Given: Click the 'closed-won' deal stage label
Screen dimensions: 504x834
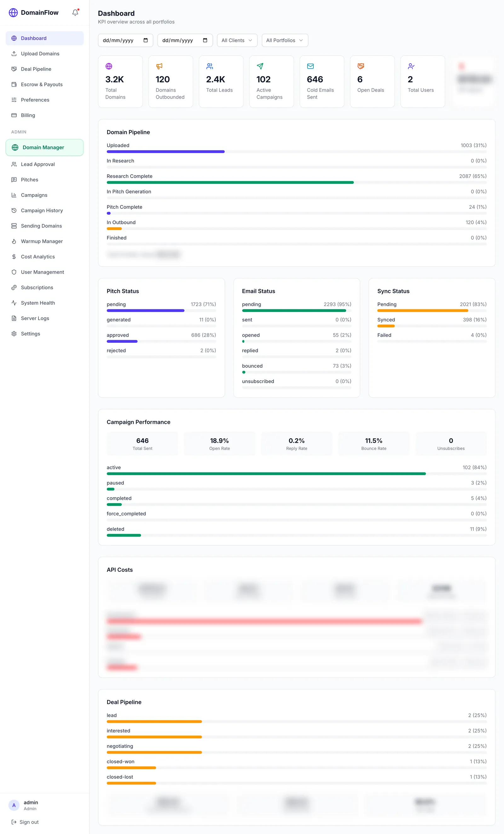Looking at the screenshot, I should click(x=121, y=762).
